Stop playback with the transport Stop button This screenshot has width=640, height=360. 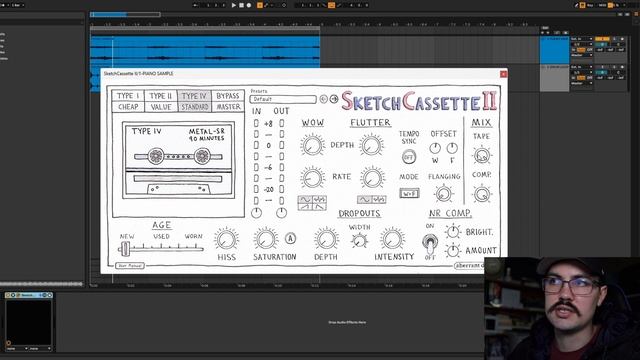click(241, 5)
